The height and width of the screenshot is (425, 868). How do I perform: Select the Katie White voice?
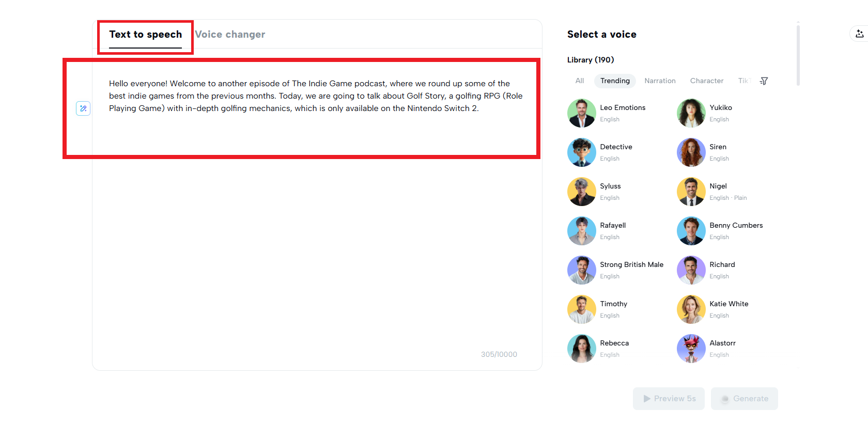(x=729, y=304)
